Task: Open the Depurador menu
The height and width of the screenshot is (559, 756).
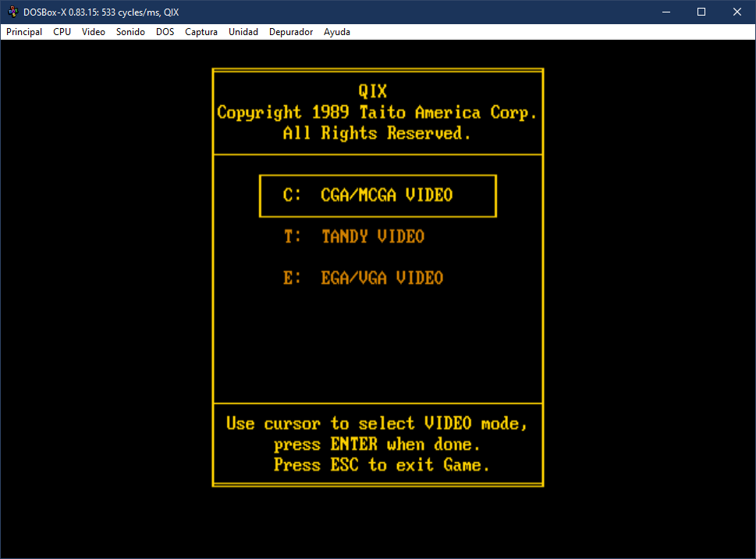Action: pyautogui.click(x=290, y=32)
